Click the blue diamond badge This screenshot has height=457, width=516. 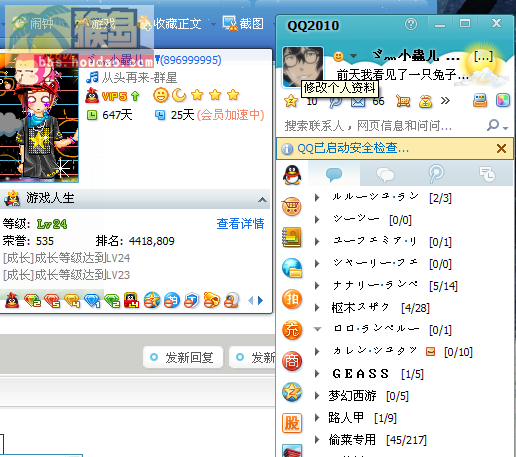[x=92, y=300]
